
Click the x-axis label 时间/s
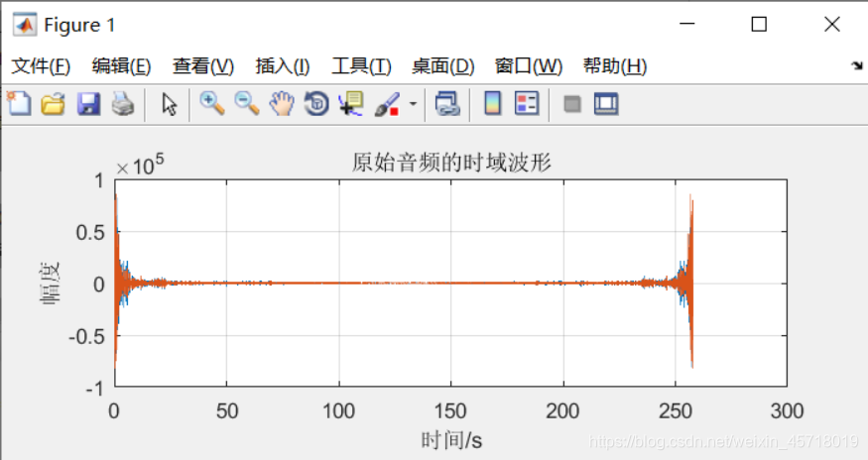pyautogui.click(x=451, y=440)
